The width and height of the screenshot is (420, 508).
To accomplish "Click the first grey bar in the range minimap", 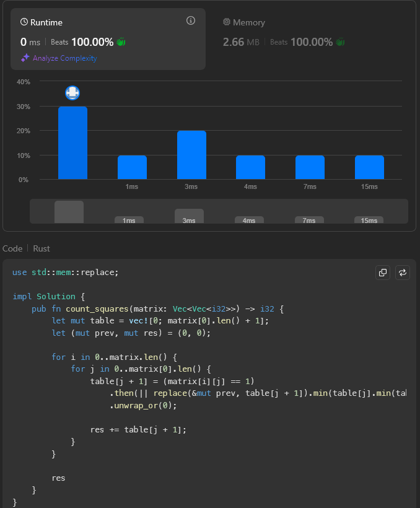I will coord(69,212).
